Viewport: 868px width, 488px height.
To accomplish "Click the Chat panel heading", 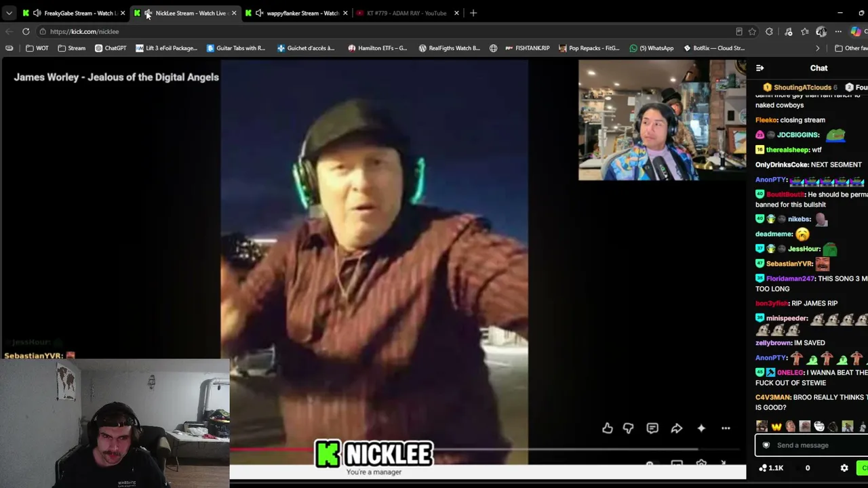I will point(818,68).
